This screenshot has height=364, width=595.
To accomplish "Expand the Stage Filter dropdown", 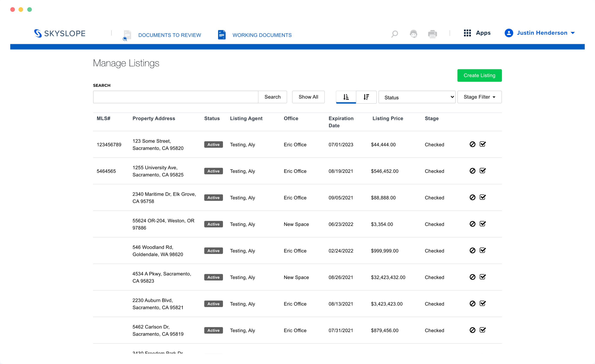I will (x=479, y=97).
